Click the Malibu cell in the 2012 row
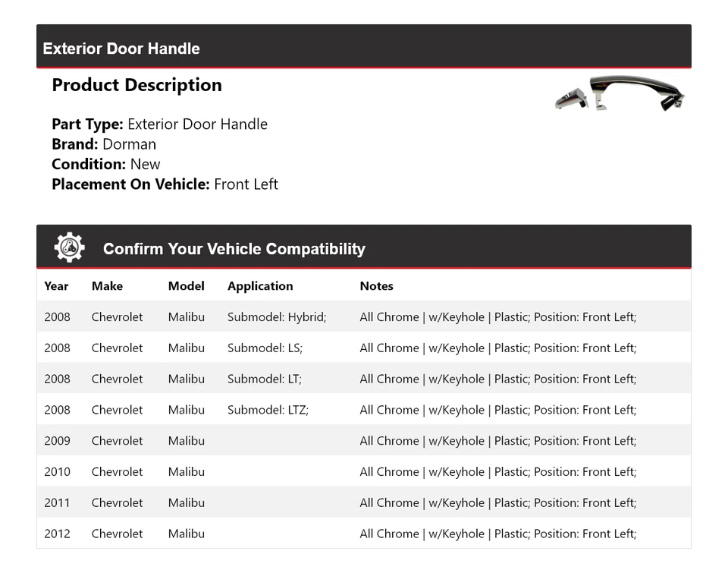Screen dimensions: 728x573 (x=187, y=534)
